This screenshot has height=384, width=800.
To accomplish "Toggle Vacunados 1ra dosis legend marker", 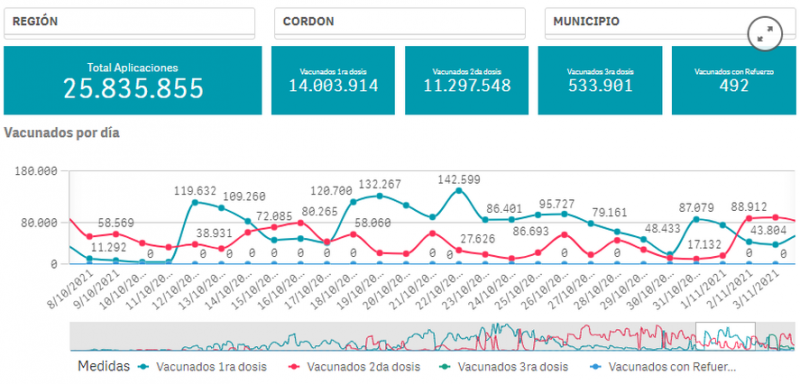I will [144, 366].
